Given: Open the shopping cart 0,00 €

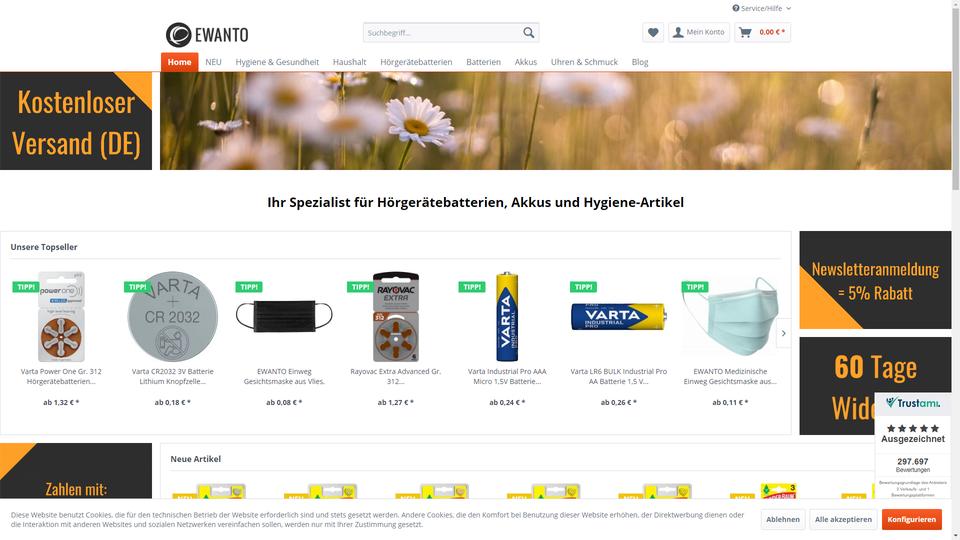Looking at the screenshot, I should click(x=762, y=32).
